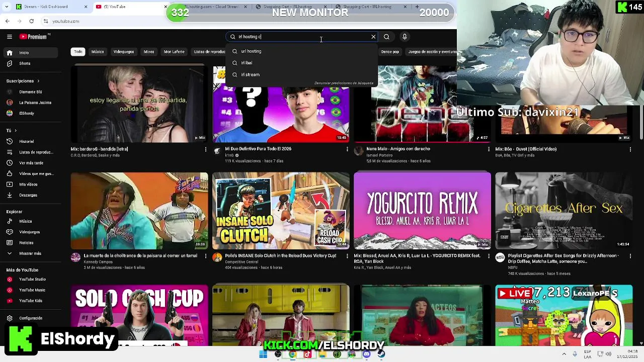This screenshot has height=362, width=644.
Task: Select the 'Videojuegos' filter chip
Action: [x=124, y=52]
